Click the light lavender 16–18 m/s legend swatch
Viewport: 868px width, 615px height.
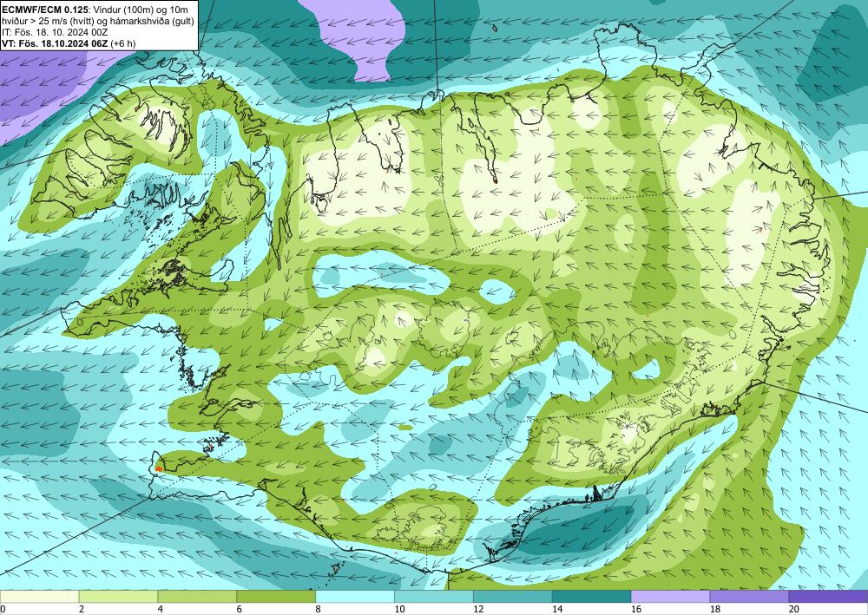[670, 597]
